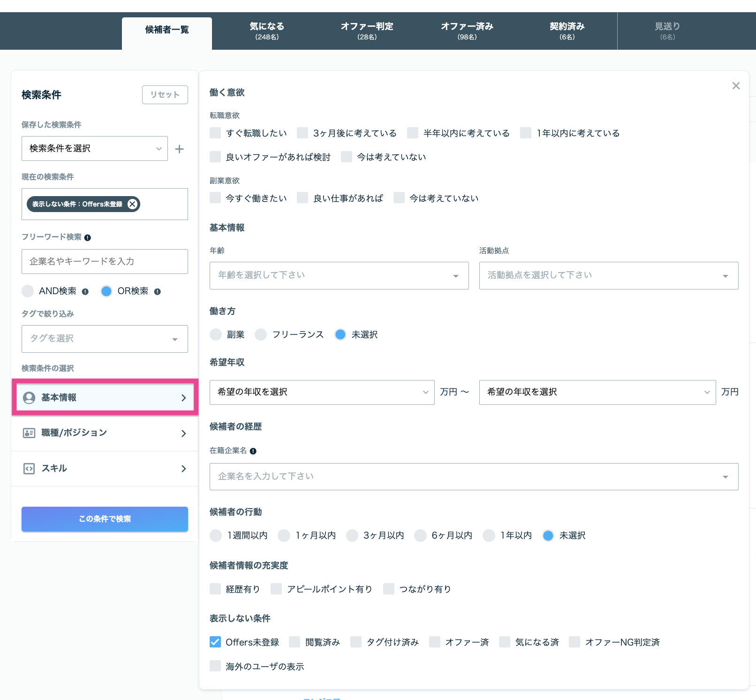Switch to 気になる tab
The image size is (756, 700).
coord(267,31)
